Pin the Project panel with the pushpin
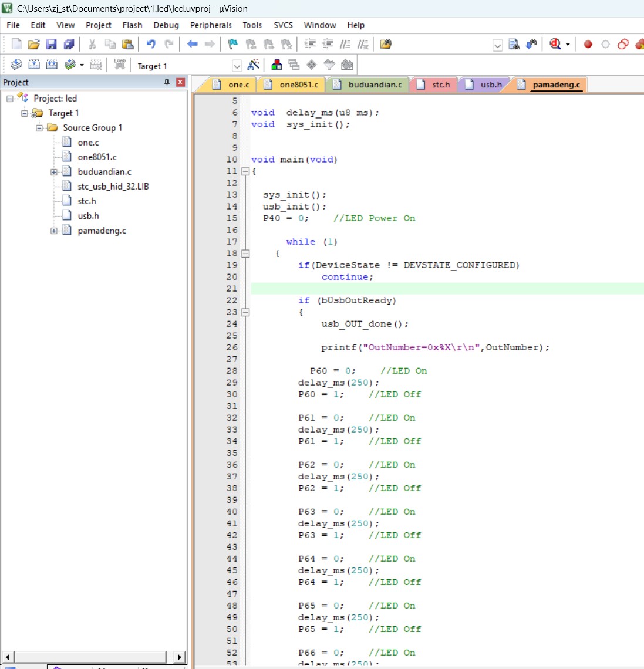Image resolution: width=644 pixels, height=669 pixels. [x=167, y=82]
